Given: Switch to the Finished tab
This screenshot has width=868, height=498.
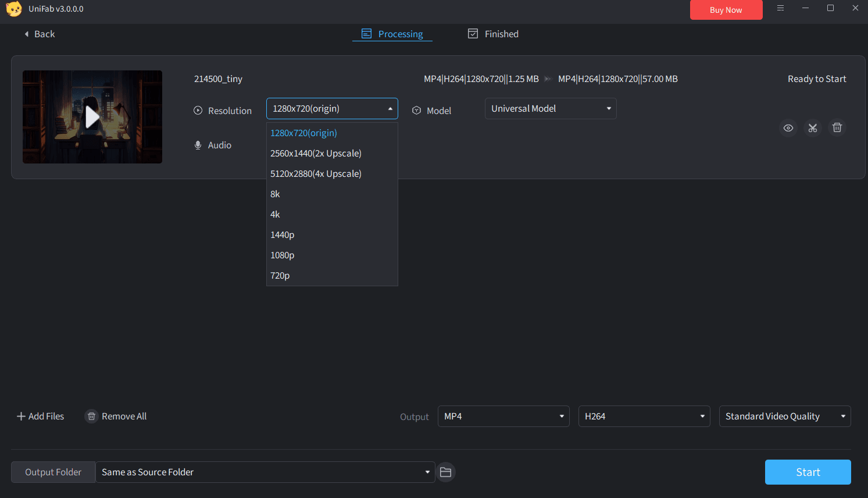Looking at the screenshot, I should [x=492, y=34].
